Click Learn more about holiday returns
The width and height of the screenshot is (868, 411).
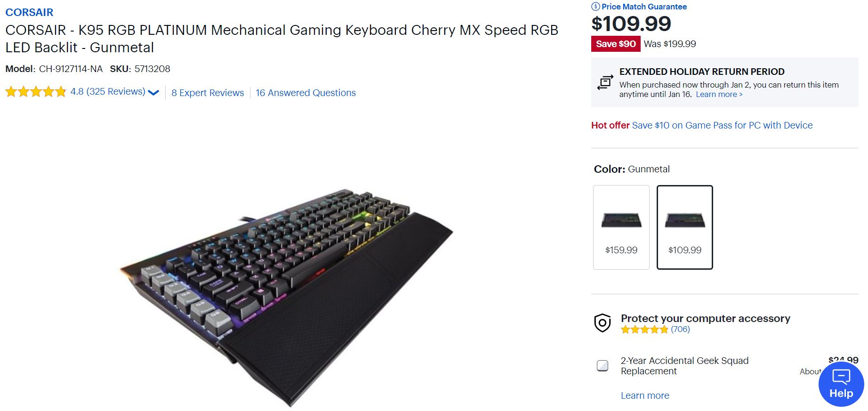(719, 94)
